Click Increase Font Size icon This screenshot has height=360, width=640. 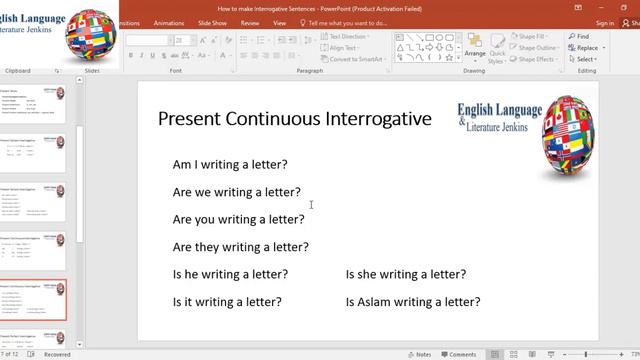203,40
